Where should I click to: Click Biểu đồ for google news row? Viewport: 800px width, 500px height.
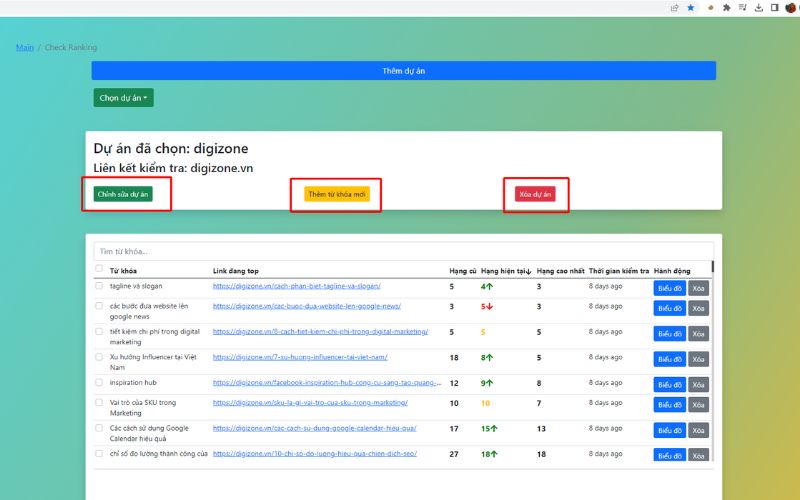[x=669, y=308]
